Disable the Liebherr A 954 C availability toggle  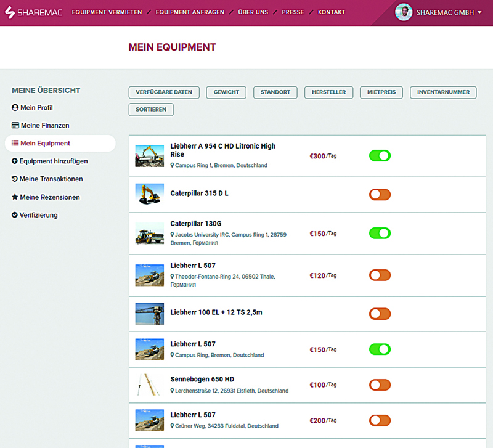coord(380,156)
